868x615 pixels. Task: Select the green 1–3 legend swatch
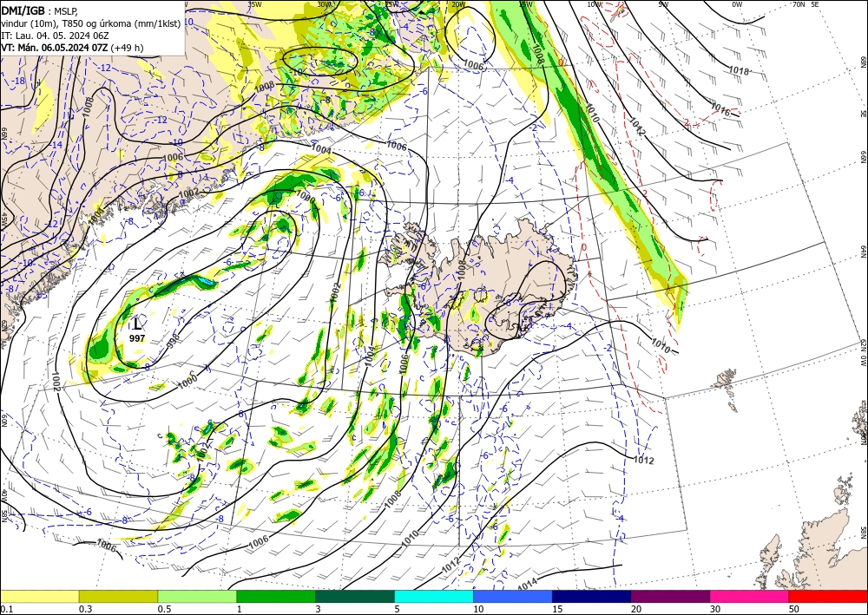(276, 596)
